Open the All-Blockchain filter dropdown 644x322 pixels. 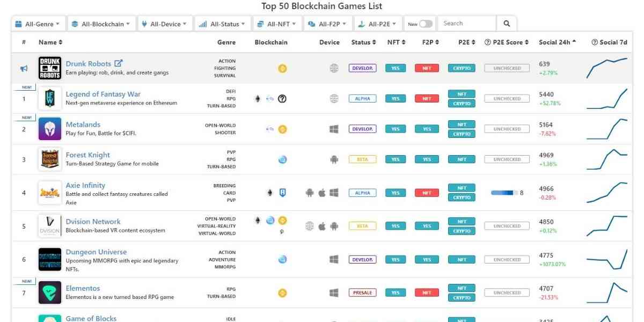tap(101, 24)
